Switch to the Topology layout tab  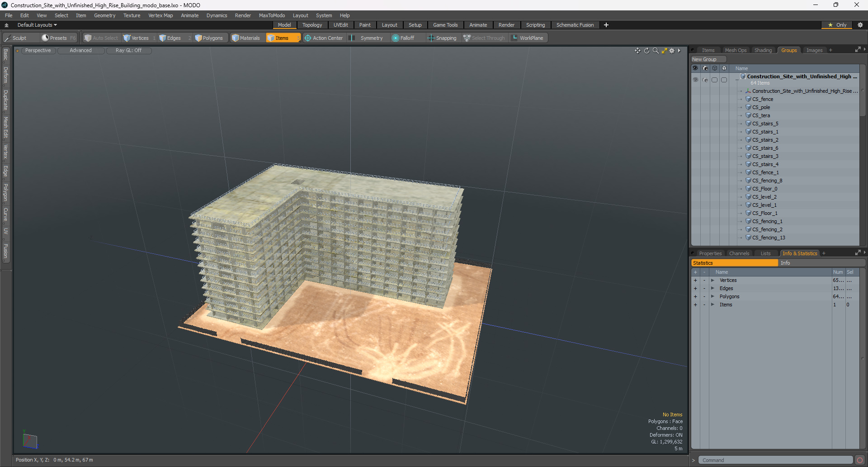click(312, 25)
